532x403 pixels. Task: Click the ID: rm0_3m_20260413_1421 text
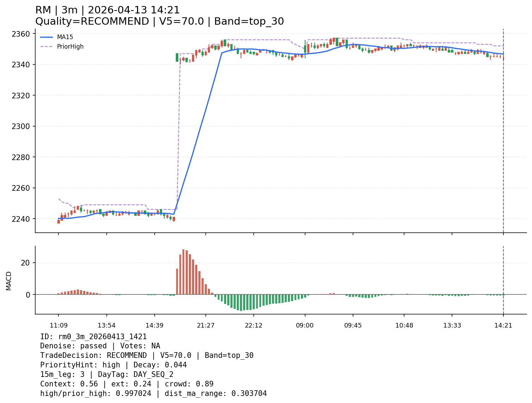click(x=93, y=337)
